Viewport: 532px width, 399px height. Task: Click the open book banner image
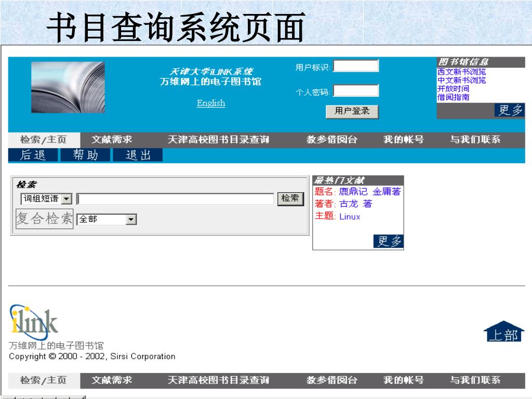pos(68,87)
